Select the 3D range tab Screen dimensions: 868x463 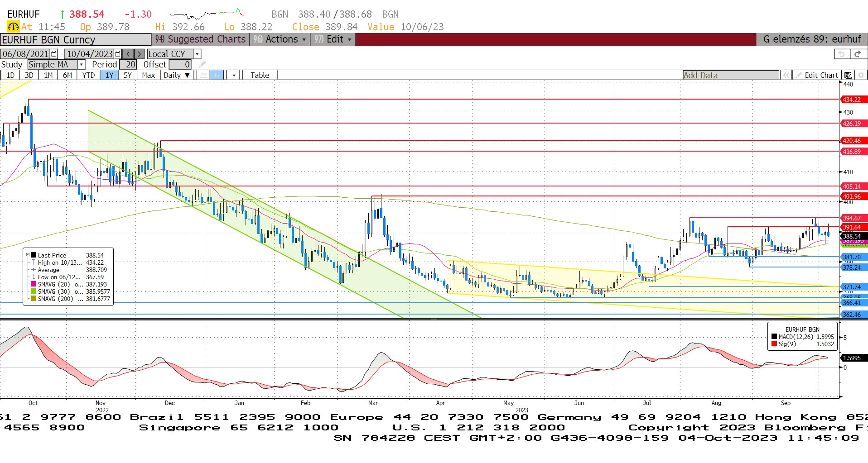coord(29,75)
